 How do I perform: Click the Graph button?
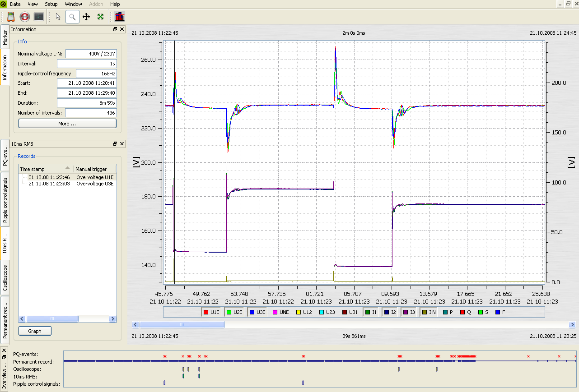pyautogui.click(x=35, y=331)
